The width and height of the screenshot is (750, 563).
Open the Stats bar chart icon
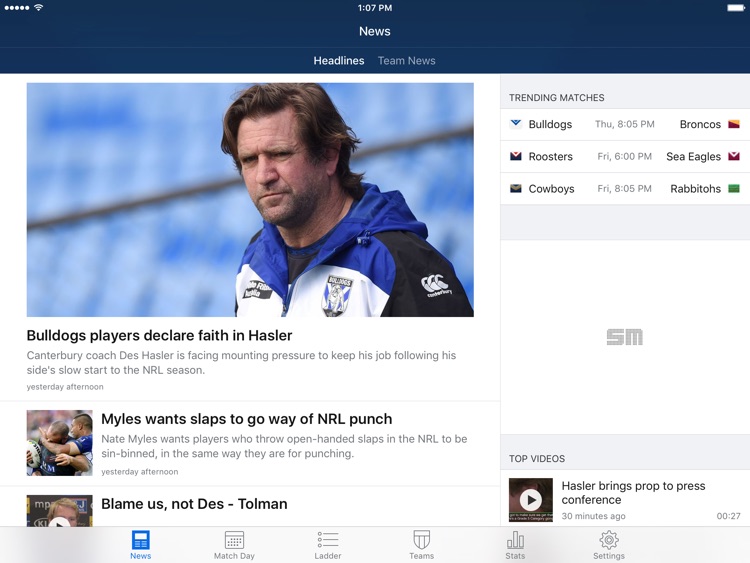click(515, 540)
